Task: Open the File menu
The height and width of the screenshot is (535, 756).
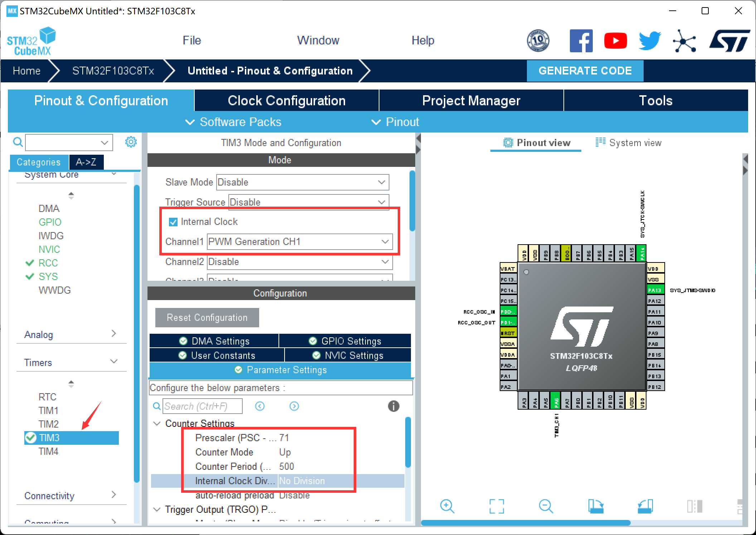Action: [x=192, y=40]
